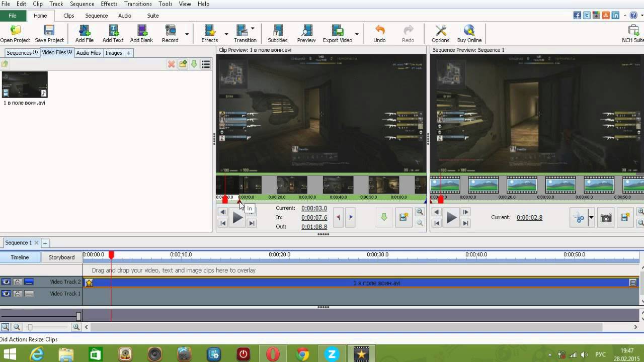Open the Effects dropdown arrow
The width and height of the screenshot is (644, 362).
point(226,34)
